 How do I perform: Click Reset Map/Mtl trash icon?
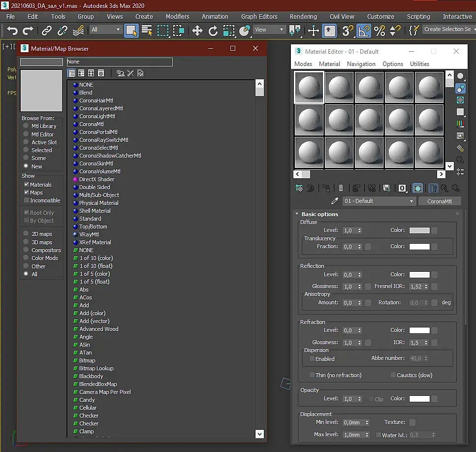click(x=341, y=188)
